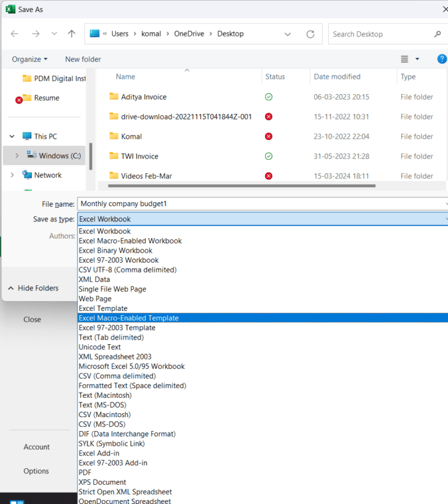
Task: Pick CSV UTF-8 (Comma delimited) option
Action: pyautogui.click(x=127, y=270)
